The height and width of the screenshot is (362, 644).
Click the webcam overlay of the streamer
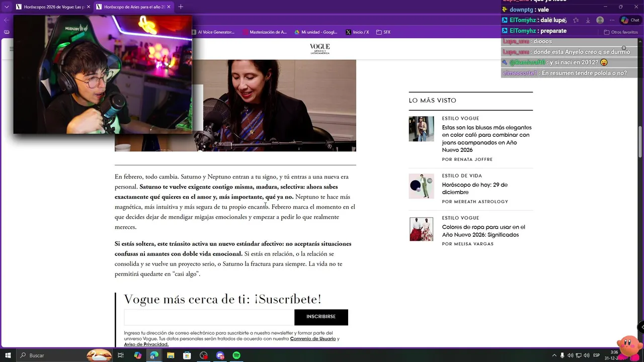click(x=103, y=74)
